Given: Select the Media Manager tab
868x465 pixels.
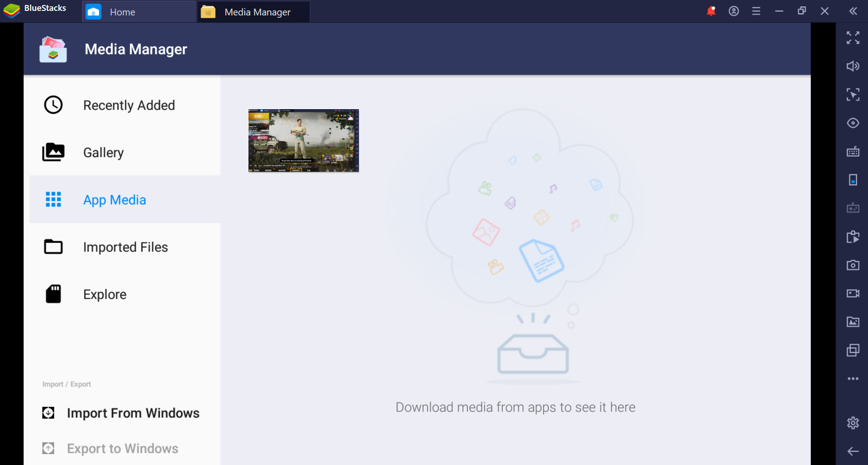Looking at the screenshot, I should [253, 12].
